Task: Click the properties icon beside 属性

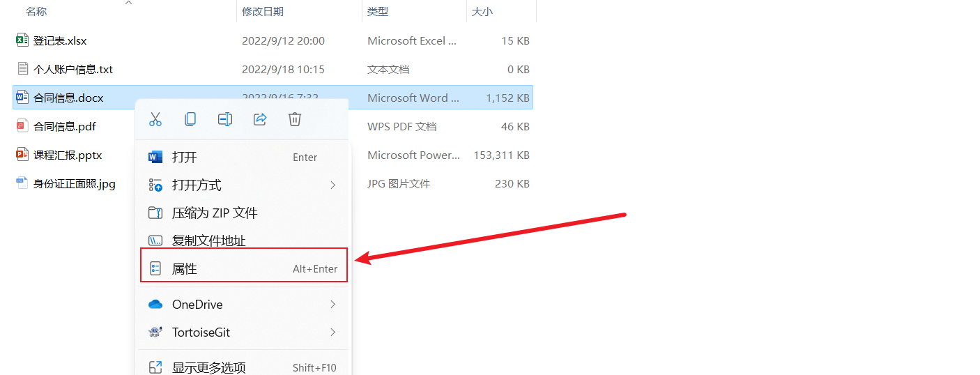Action: pos(155,268)
